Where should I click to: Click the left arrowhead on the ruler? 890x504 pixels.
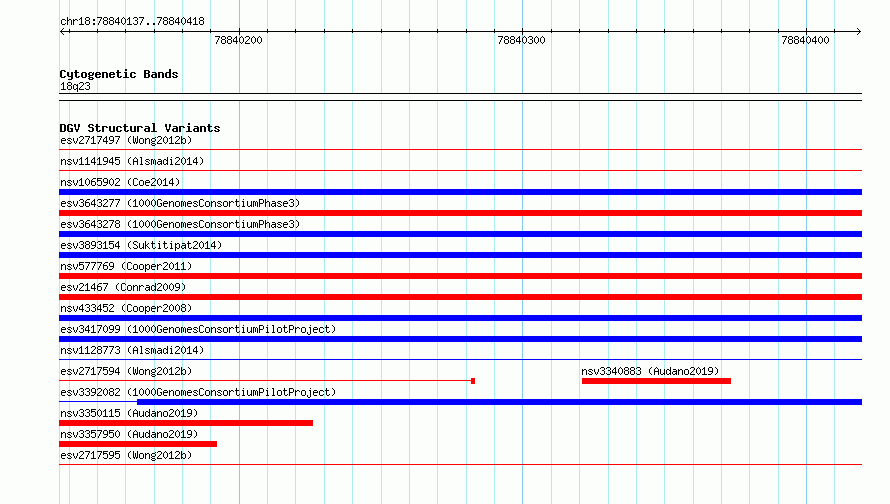[x=63, y=32]
